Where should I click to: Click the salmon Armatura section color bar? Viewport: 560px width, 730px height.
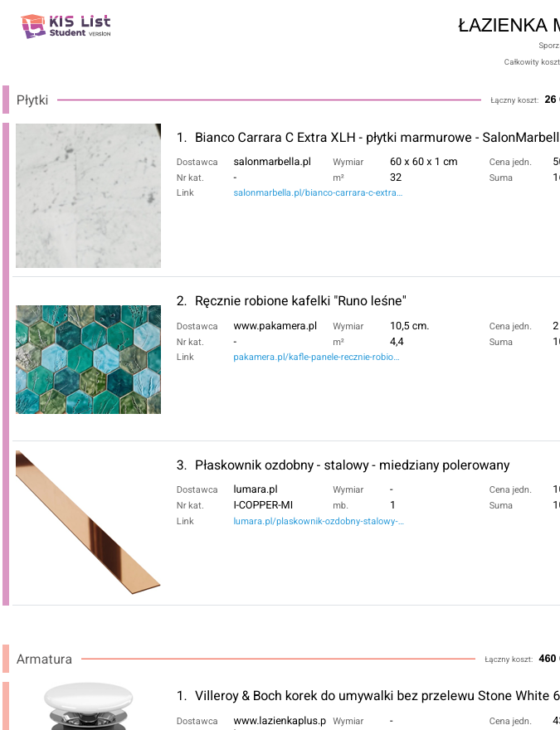pos(6,659)
